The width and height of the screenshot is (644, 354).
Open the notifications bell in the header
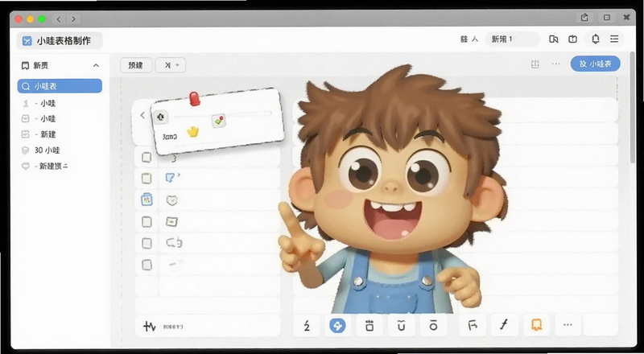pyautogui.click(x=595, y=39)
